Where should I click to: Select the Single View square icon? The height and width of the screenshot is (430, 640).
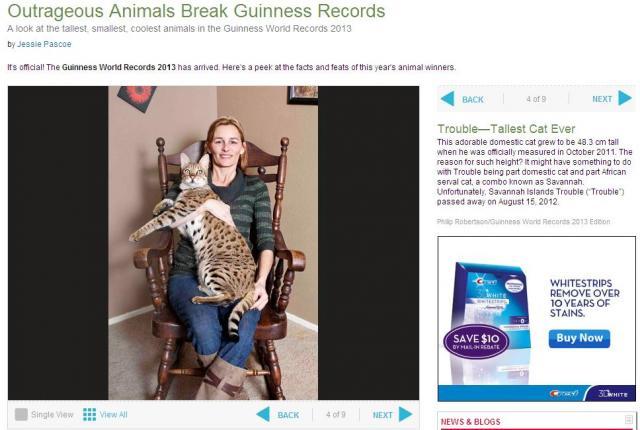tap(21, 414)
